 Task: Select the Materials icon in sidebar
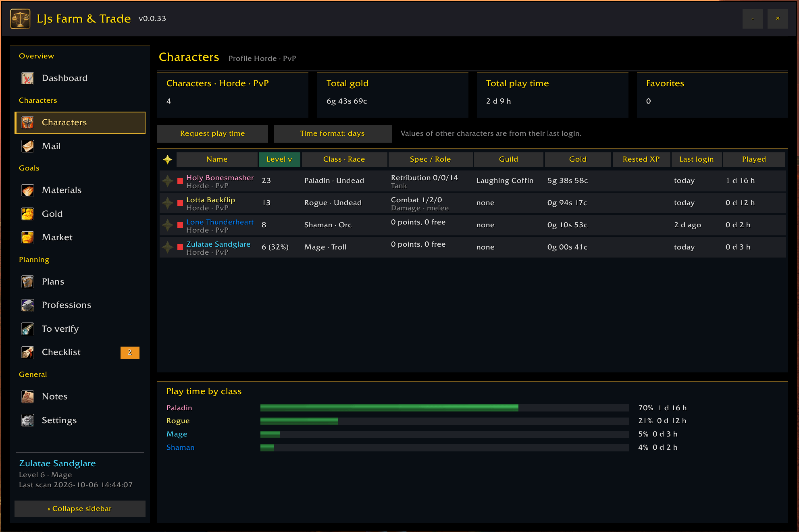tap(28, 190)
